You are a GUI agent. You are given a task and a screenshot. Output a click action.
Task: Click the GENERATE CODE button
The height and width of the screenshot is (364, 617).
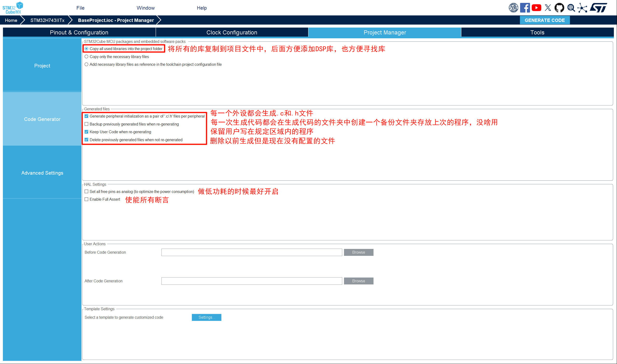tap(544, 20)
